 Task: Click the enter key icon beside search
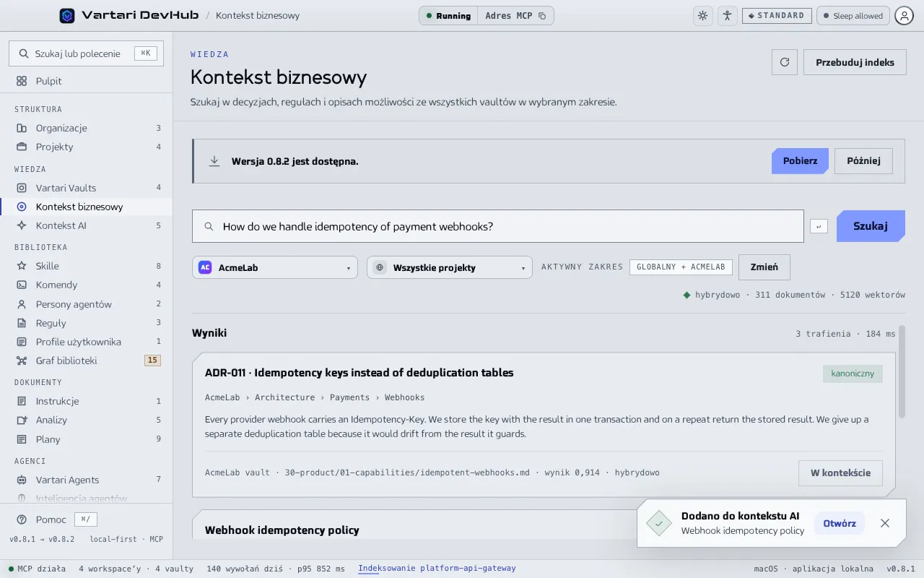(x=819, y=227)
